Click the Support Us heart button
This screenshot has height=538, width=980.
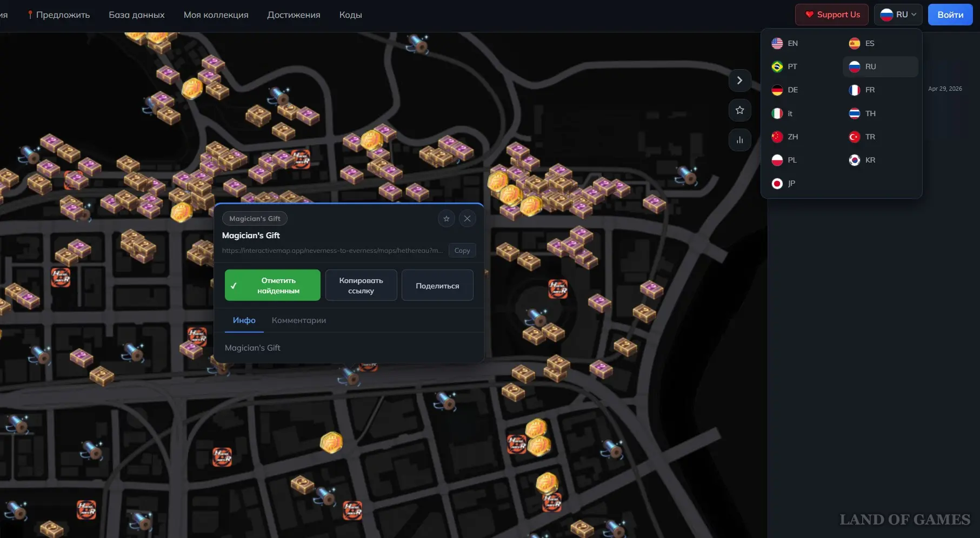coord(831,15)
